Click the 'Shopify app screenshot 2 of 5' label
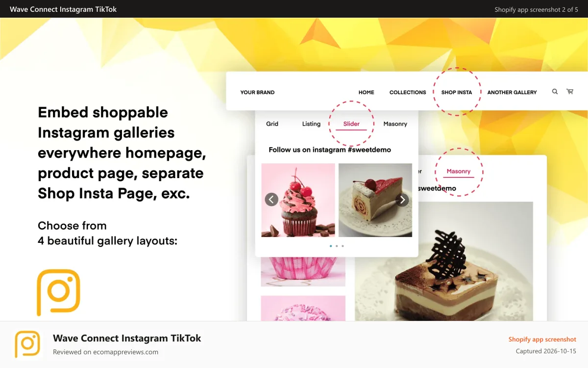Image resolution: width=588 pixels, height=368 pixels. (x=536, y=9)
